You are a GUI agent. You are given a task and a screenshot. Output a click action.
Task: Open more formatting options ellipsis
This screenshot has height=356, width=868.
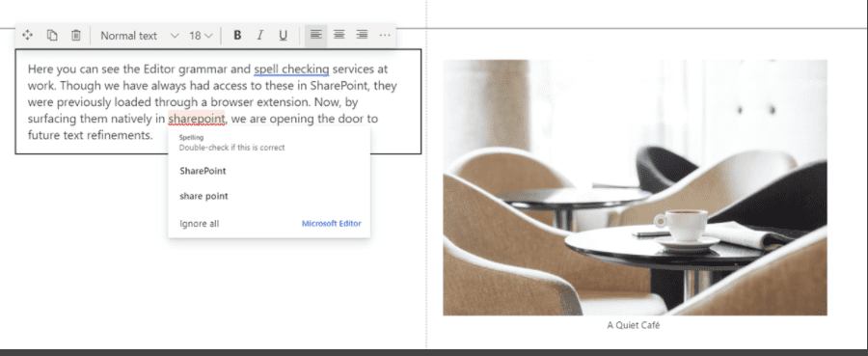(x=385, y=36)
